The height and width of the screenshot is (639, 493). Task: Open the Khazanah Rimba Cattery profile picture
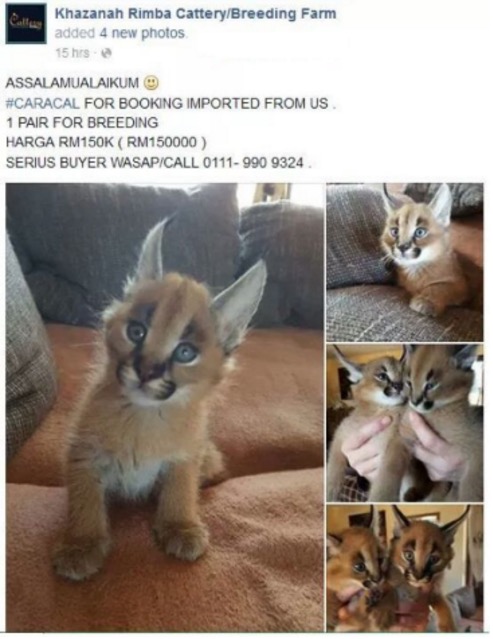click(26, 24)
